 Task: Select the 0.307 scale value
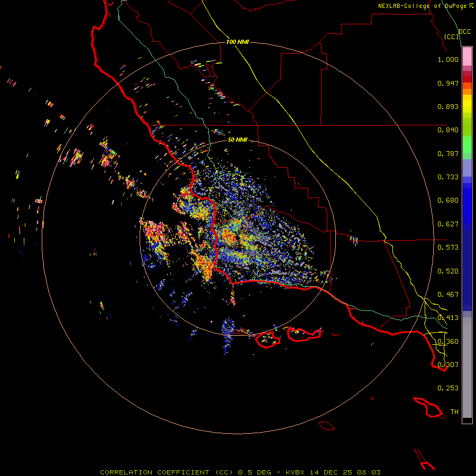point(448,365)
